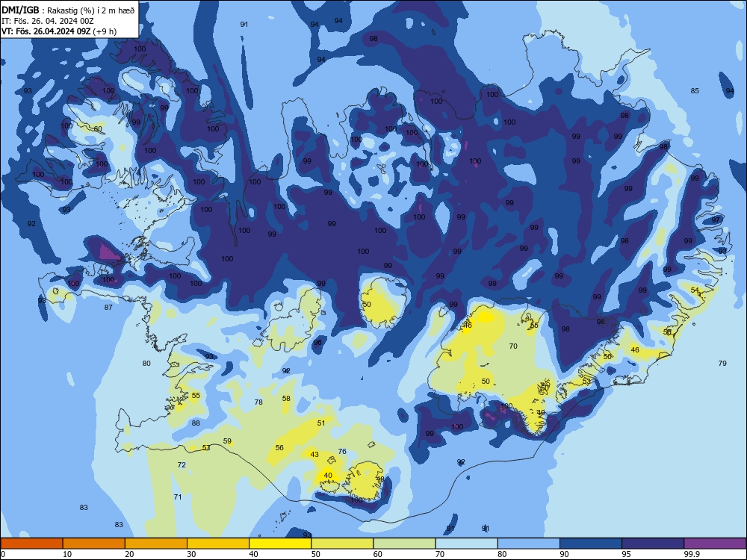Click the humidity value '76' on the map

pyautogui.click(x=342, y=452)
